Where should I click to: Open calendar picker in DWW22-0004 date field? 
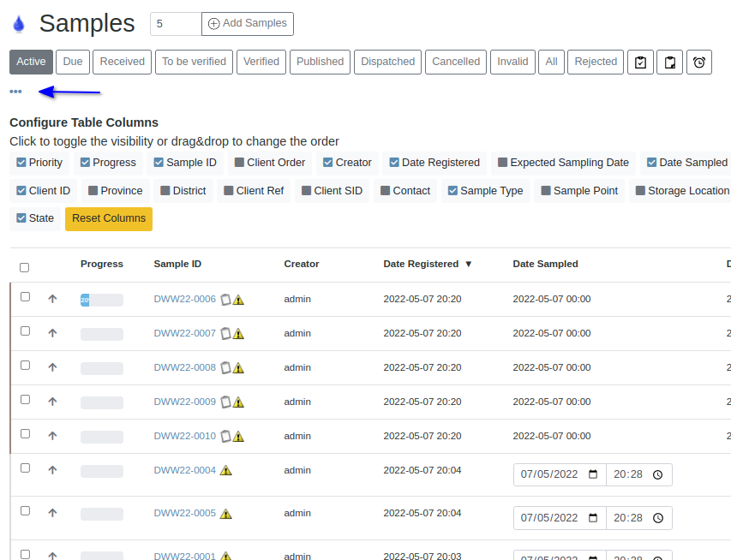(x=593, y=474)
